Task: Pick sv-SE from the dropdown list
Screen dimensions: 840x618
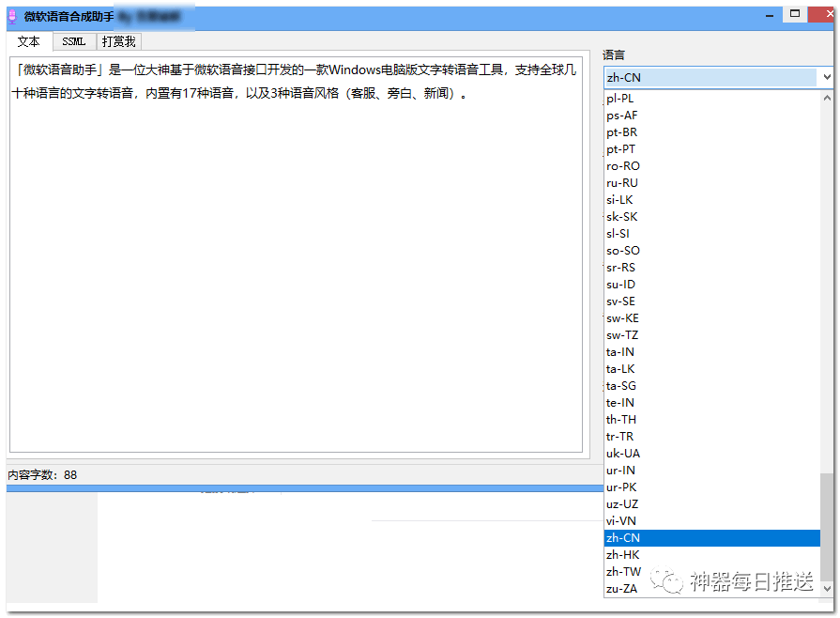Action: point(712,301)
